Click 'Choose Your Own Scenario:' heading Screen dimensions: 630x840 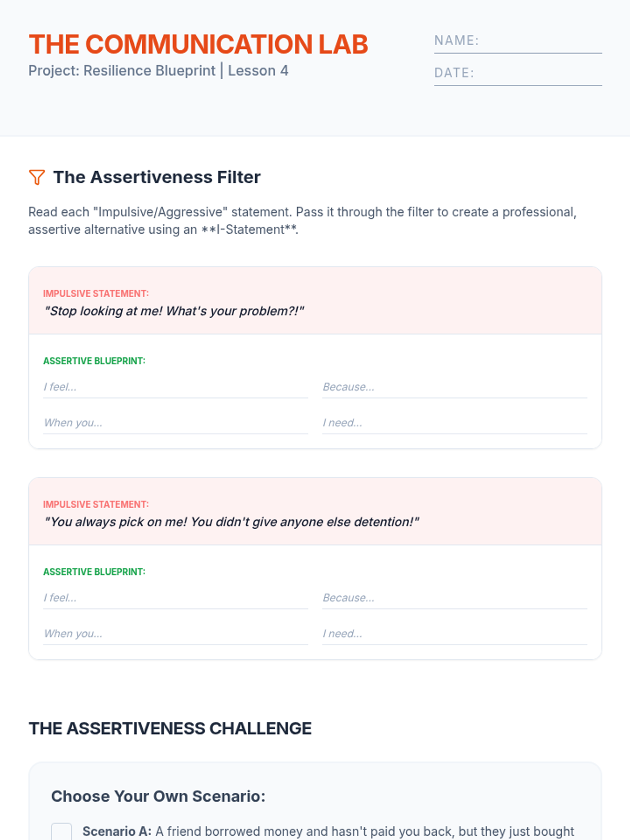tap(158, 796)
